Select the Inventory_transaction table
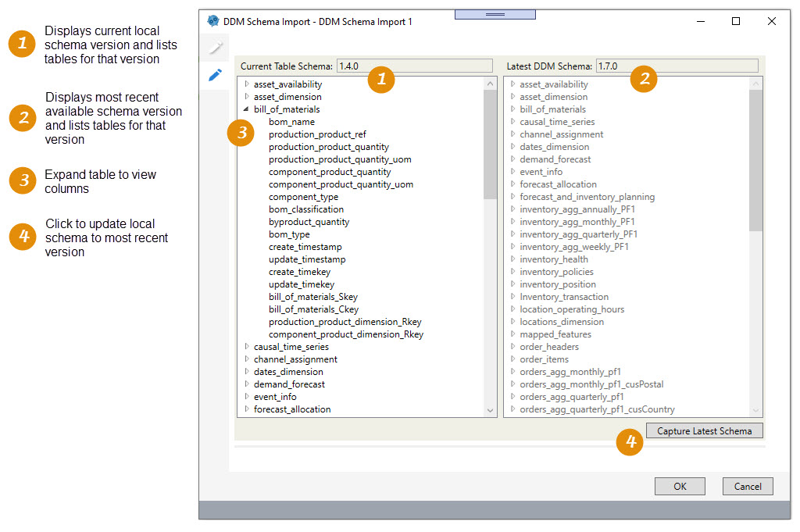The height and width of the screenshot is (532, 800). [x=564, y=297]
